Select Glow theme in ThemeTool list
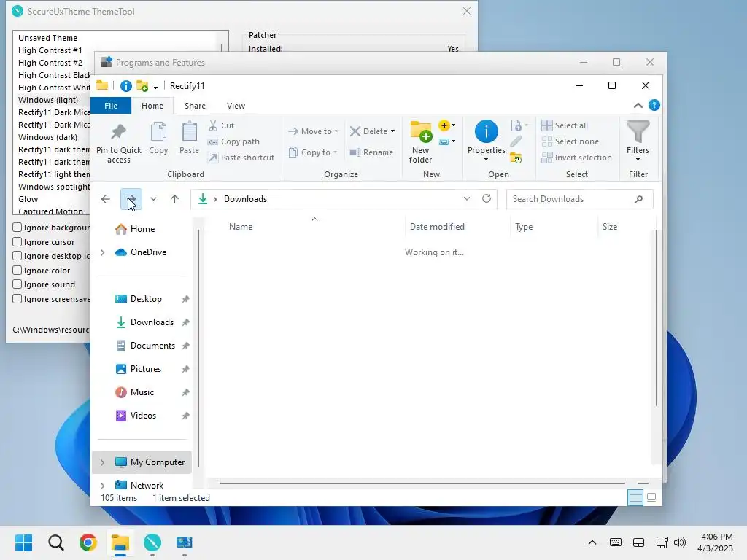This screenshot has width=747, height=560. click(x=28, y=199)
